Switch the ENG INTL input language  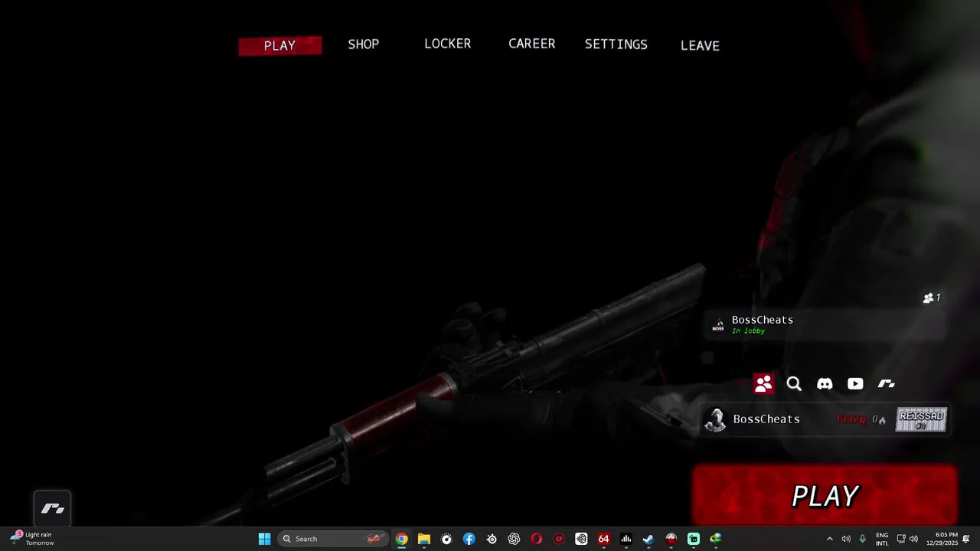[x=882, y=539]
